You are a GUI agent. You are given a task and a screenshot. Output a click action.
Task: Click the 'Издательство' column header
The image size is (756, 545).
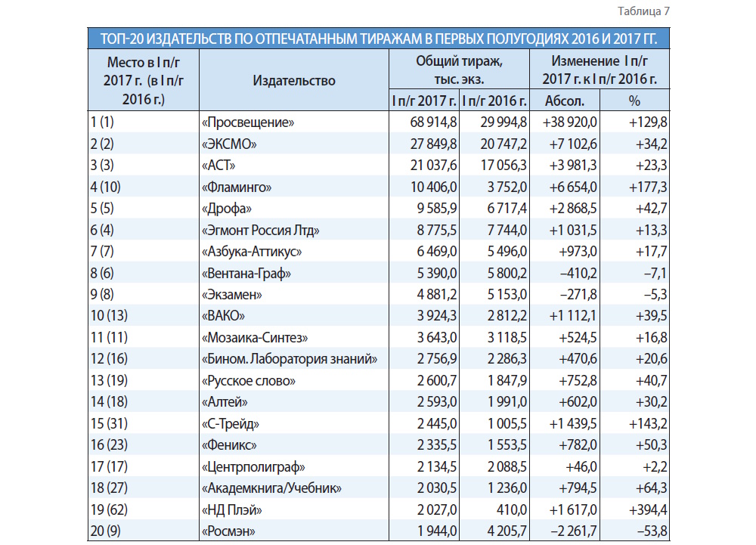click(x=293, y=80)
